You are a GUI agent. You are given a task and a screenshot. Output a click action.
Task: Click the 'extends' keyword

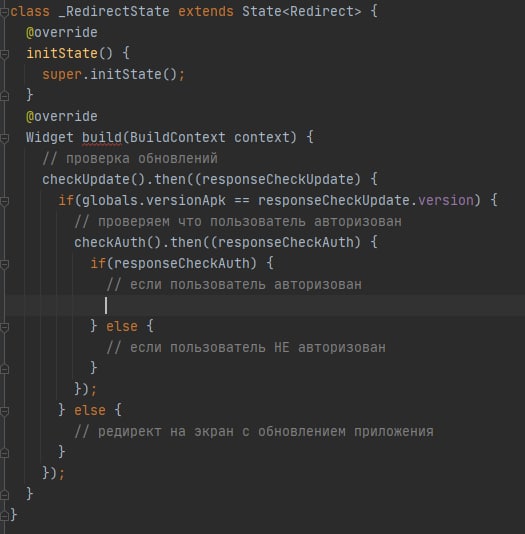click(x=206, y=11)
